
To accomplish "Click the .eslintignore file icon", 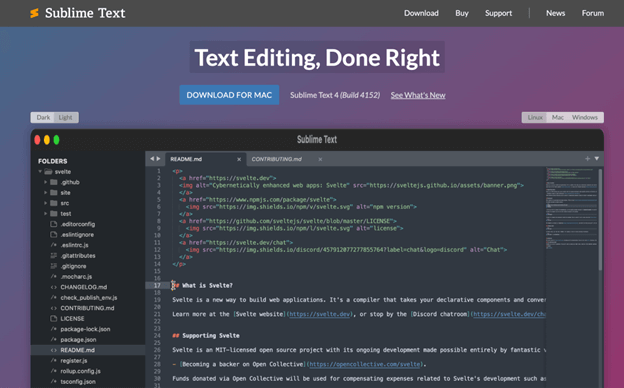I will point(54,234).
